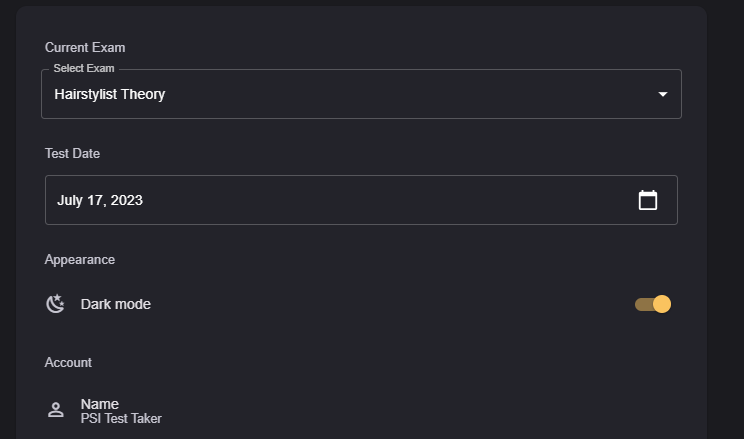The height and width of the screenshot is (439, 744).
Task: Click the PSI Test Taker name text
Action: point(121,419)
